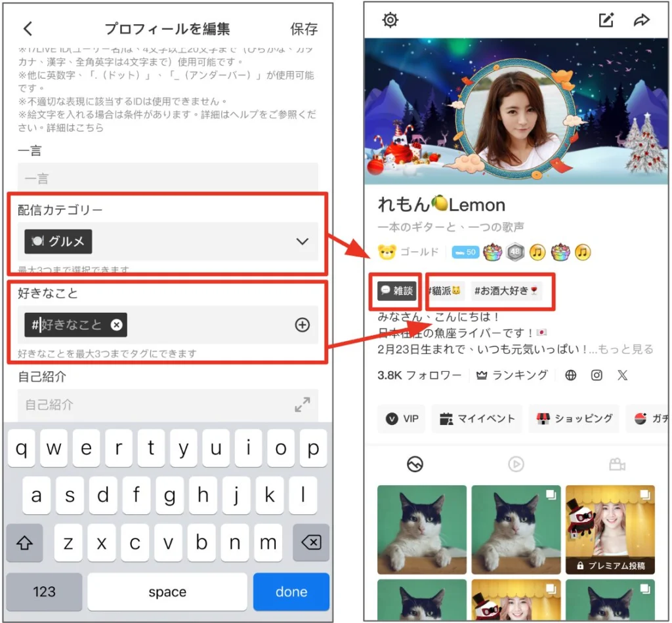Tap the 雑談 category tag
The image size is (672, 623).
click(397, 291)
